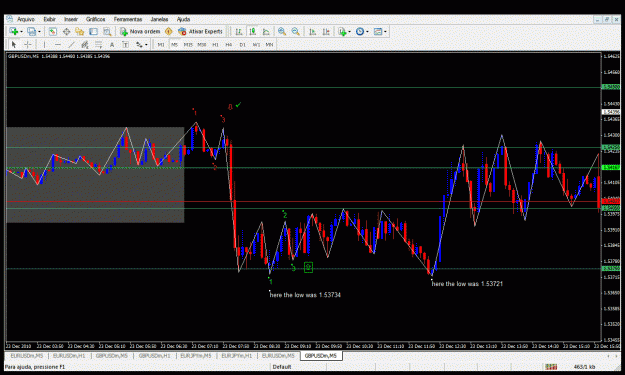Screen dimensions: 625x375
Task: Click the Default profile status bar entry
Action: (282, 367)
